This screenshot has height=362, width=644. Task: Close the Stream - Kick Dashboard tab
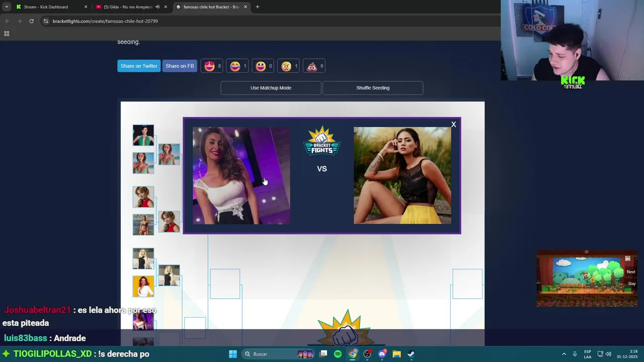[86, 7]
